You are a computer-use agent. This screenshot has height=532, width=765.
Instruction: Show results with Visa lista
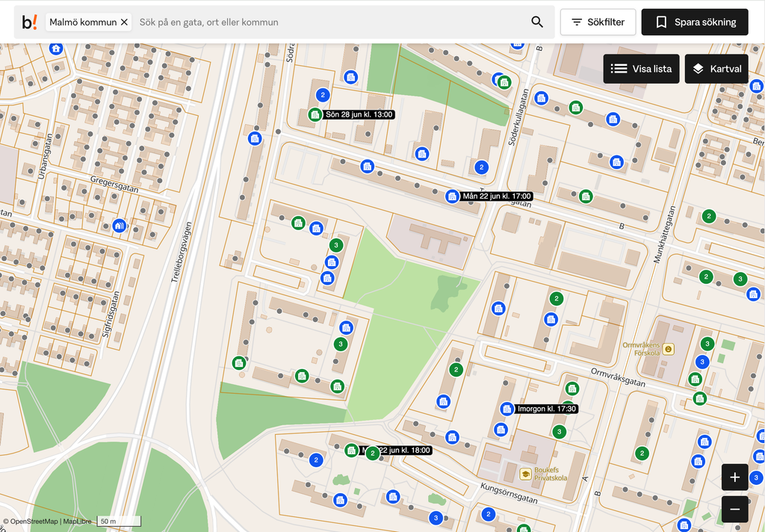pyautogui.click(x=641, y=69)
